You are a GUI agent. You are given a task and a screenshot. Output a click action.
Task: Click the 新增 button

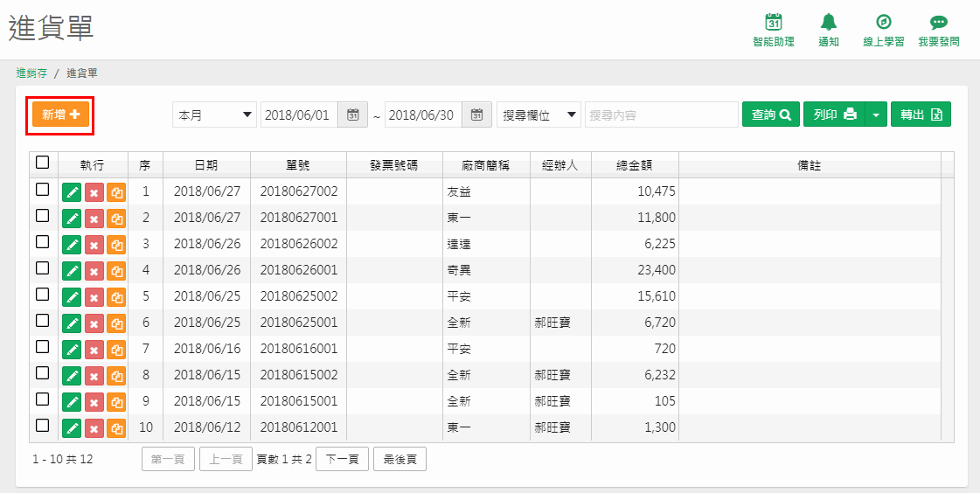(x=60, y=115)
